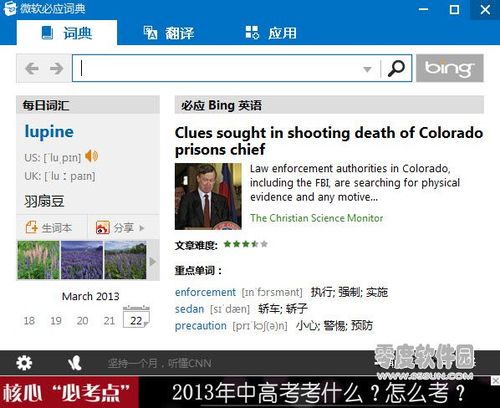Close the bottom advertisement banner
500x408 pixels.
(x=496, y=380)
